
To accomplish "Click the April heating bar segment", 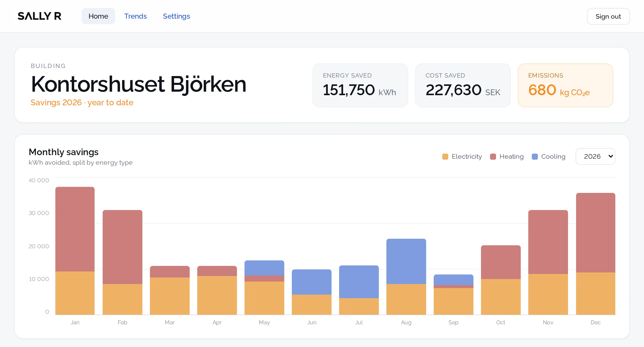I will (217, 271).
